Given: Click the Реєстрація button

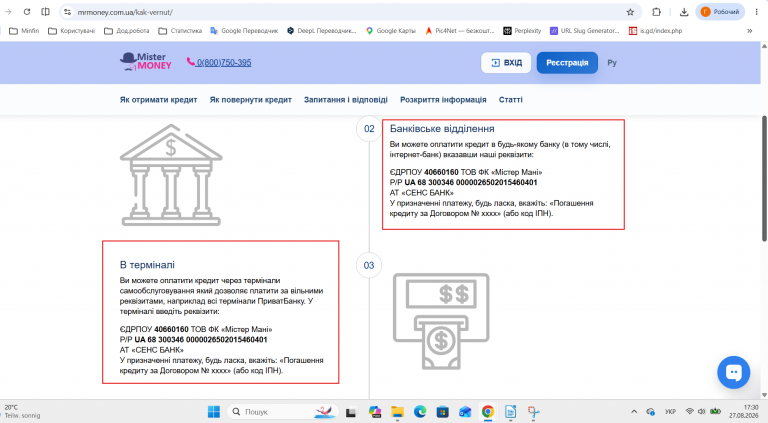Looking at the screenshot, I should [567, 63].
